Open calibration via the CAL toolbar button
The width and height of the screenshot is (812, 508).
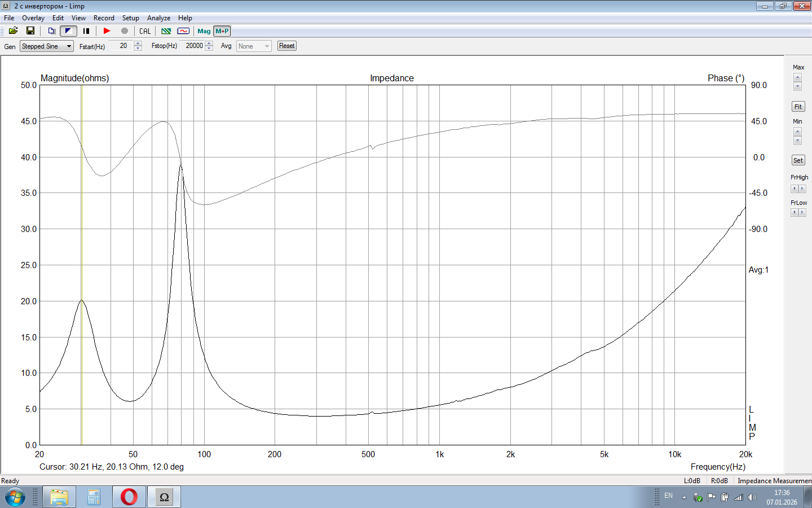[x=145, y=31]
